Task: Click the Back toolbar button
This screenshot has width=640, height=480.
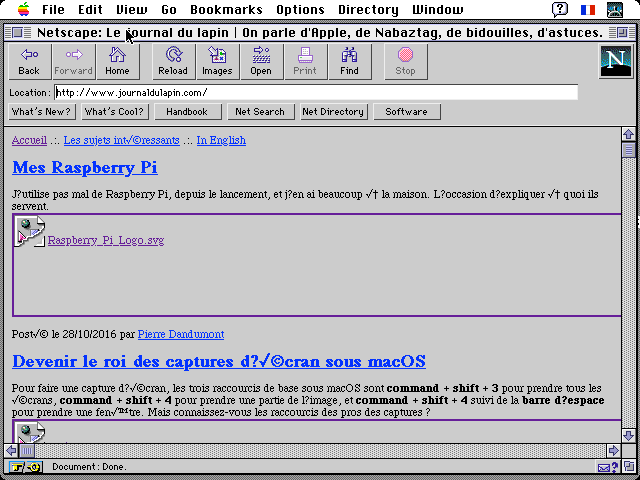Action: (29, 62)
